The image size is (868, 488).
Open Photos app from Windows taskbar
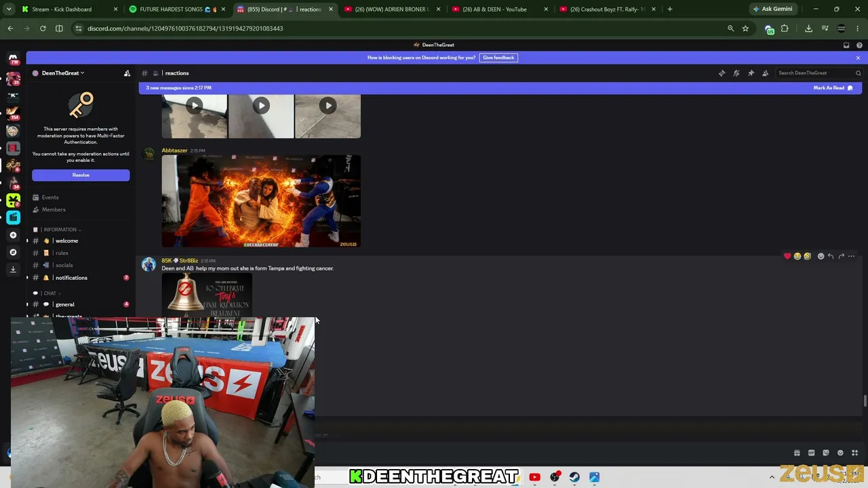click(594, 477)
